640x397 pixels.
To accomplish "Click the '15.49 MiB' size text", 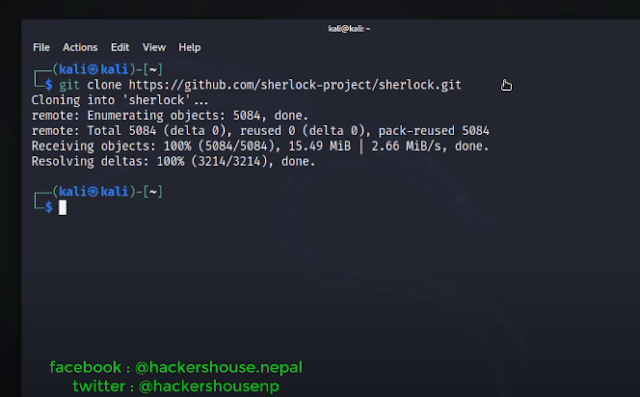I will (x=320, y=146).
